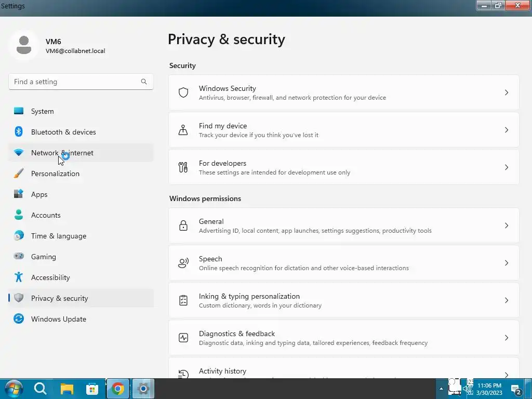Click the Bluetooth icon in sidebar

tap(19, 131)
